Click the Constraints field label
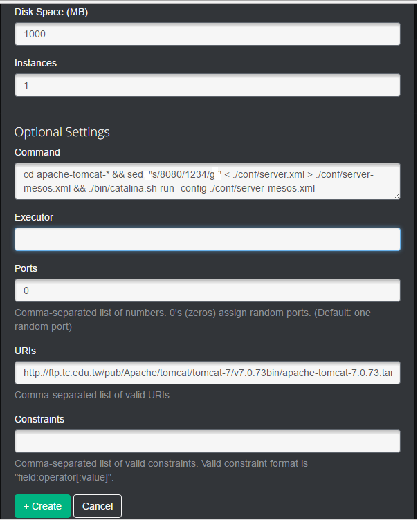 coord(39,419)
